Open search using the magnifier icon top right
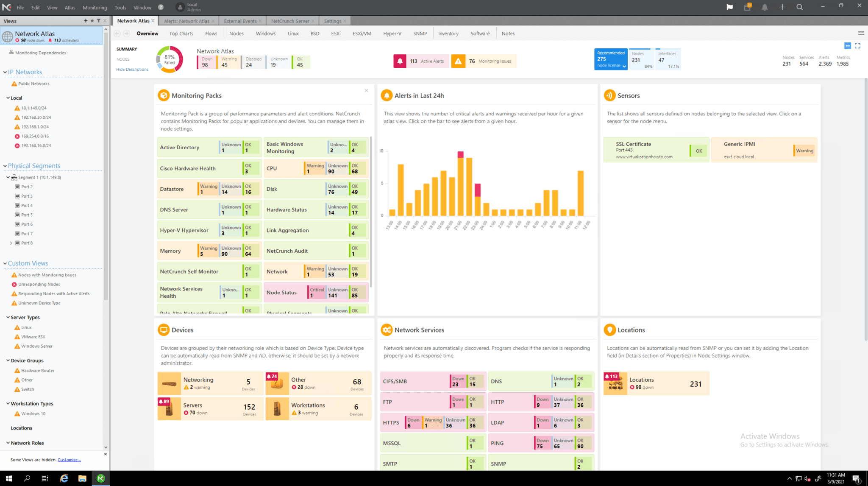This screenshot has width=868, height=486. [x=799, y=7]
